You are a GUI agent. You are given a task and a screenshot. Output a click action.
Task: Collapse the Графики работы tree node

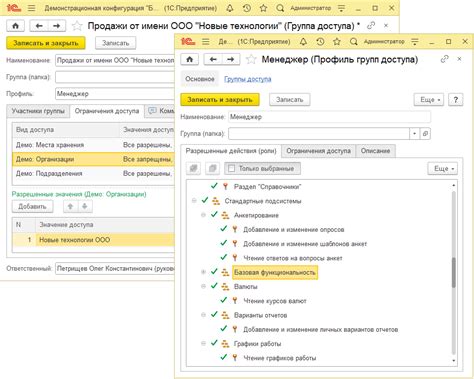(203, 343)
